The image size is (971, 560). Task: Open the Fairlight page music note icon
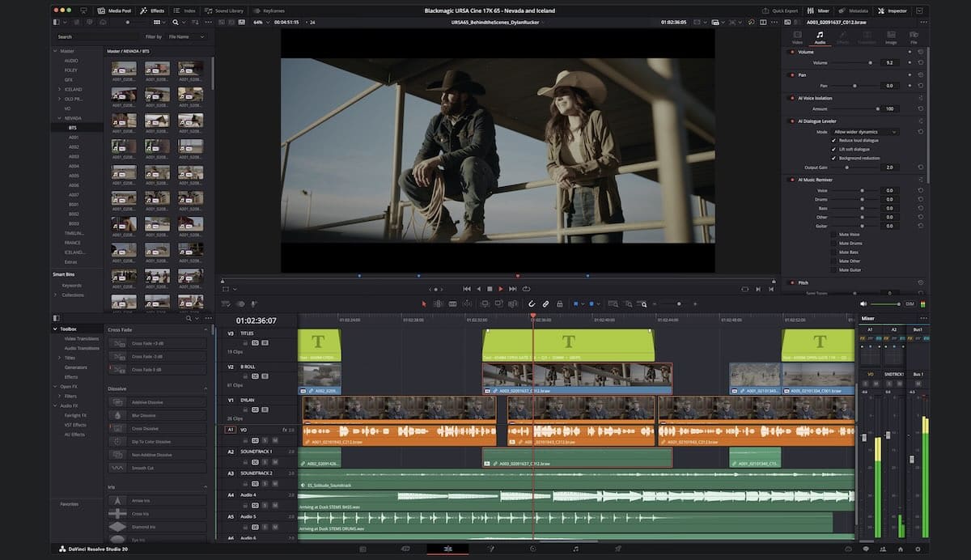[x=575, y=549]
